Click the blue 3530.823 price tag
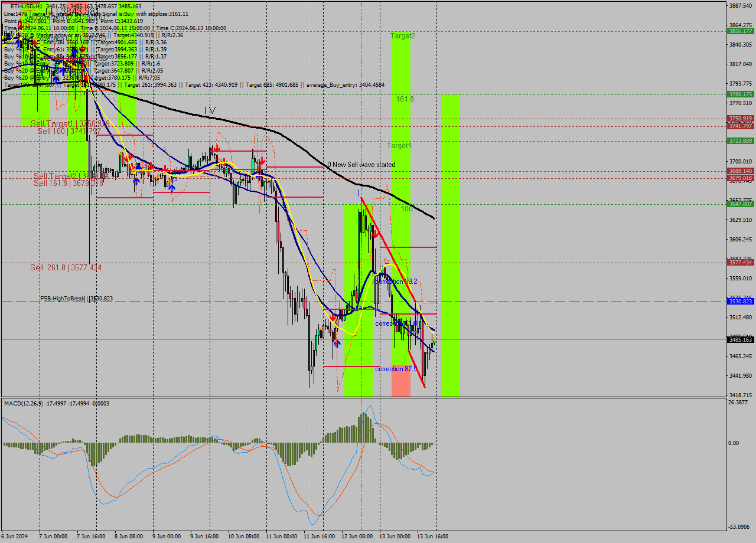Image resolution: width=756 pixels, height=543 pixels. (741, 301)
